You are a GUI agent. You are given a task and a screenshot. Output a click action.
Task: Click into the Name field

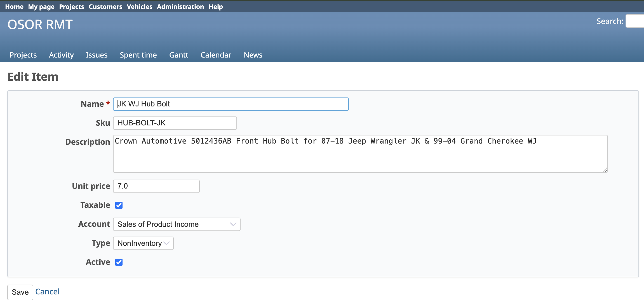[x=231, y=104]
